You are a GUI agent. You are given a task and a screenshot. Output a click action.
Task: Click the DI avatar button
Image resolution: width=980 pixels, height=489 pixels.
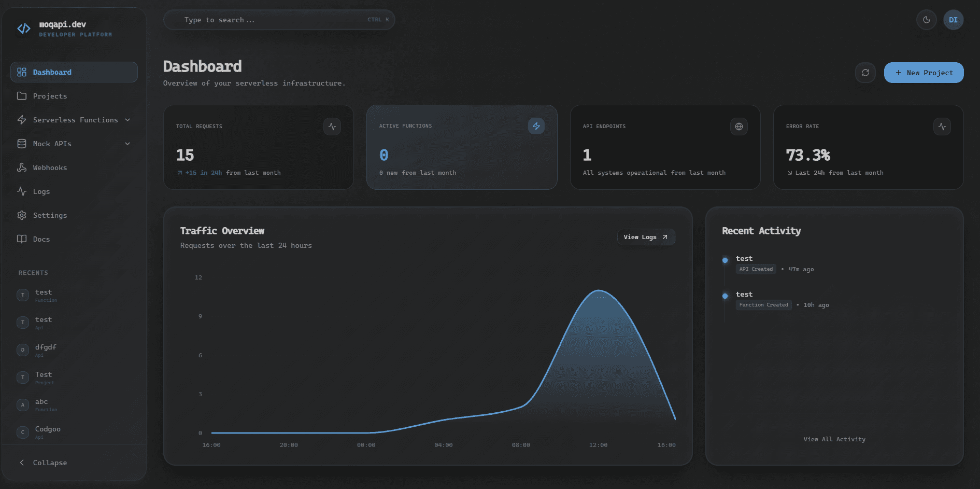click(954, 20)
